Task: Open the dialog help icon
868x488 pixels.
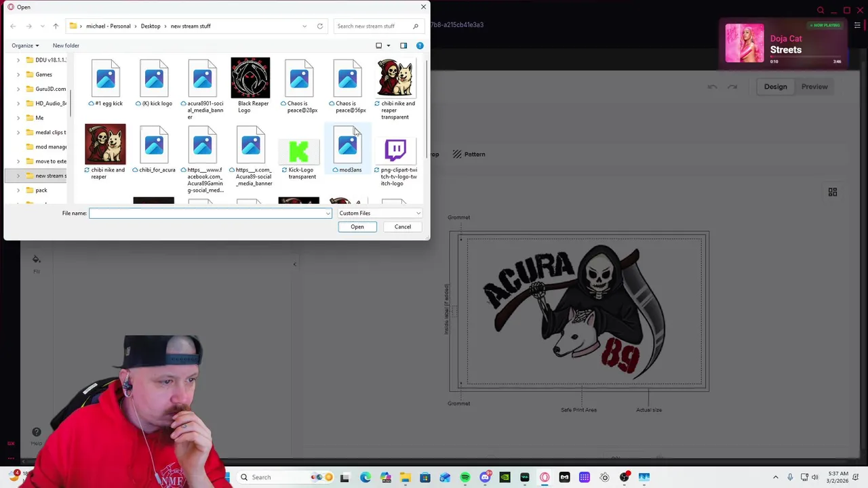Action: 420,45
